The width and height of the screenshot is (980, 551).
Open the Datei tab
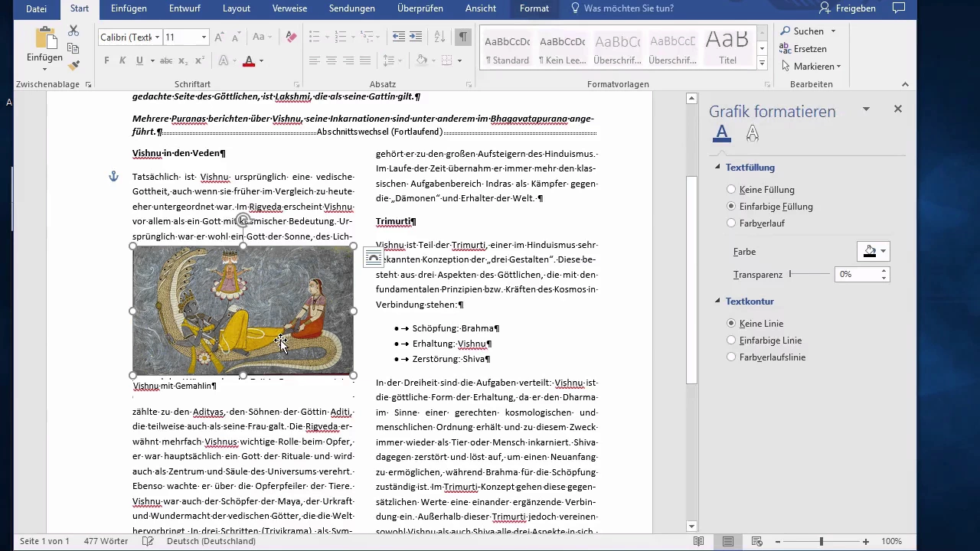[x=36, y=8]
